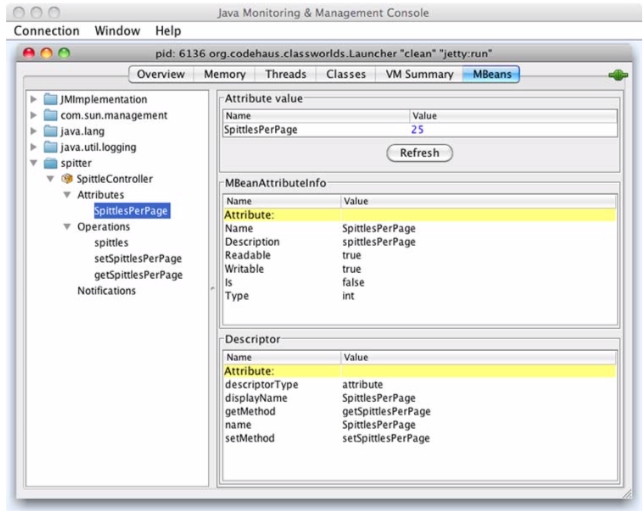Collapse the Operations node arrow
This screenshot has width=644, height=511.
67,227
